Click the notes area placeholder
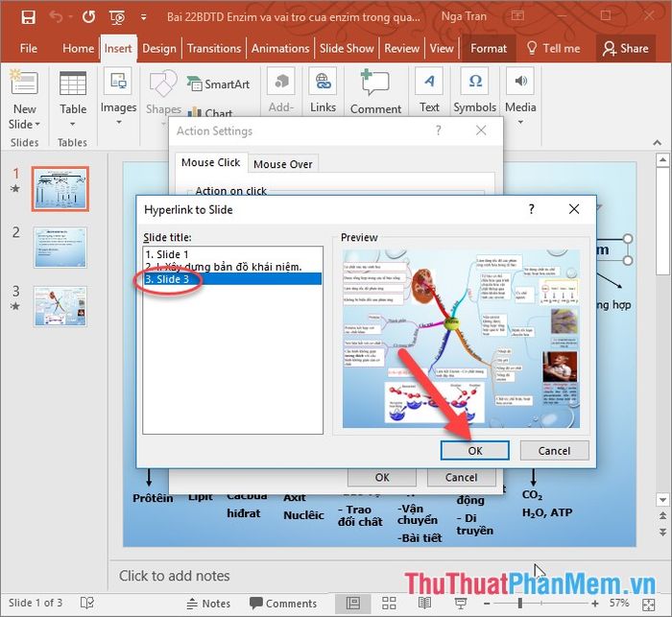This screenshot has width=672, height=617. click(x=175, y=576)
